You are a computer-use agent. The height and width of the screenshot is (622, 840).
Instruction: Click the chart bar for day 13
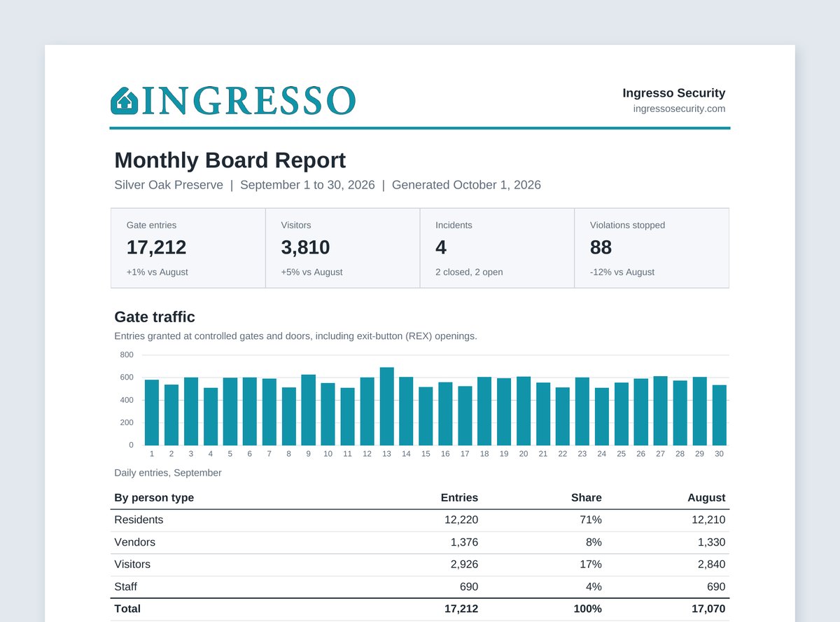[387, 406]
